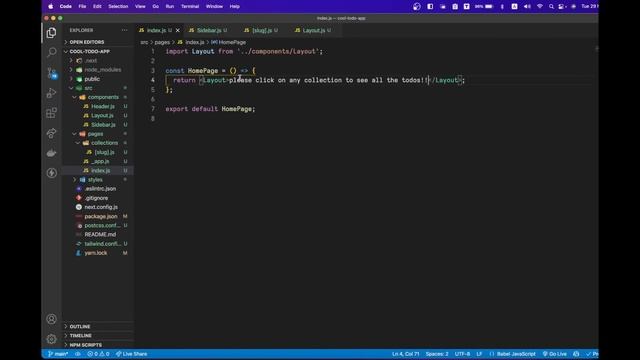
Task: Click Spaces: 2 indentation setting
Action: pos(437,354)
